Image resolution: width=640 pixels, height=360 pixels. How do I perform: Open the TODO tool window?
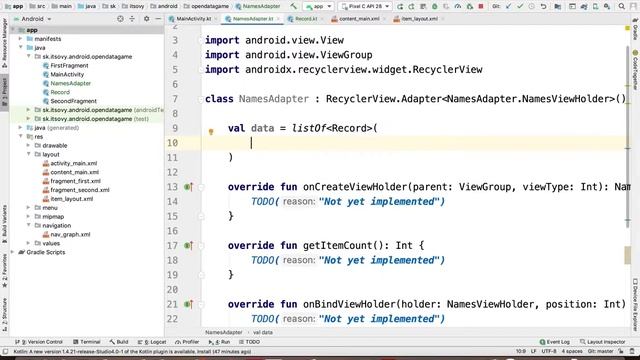tap(249, 342)
